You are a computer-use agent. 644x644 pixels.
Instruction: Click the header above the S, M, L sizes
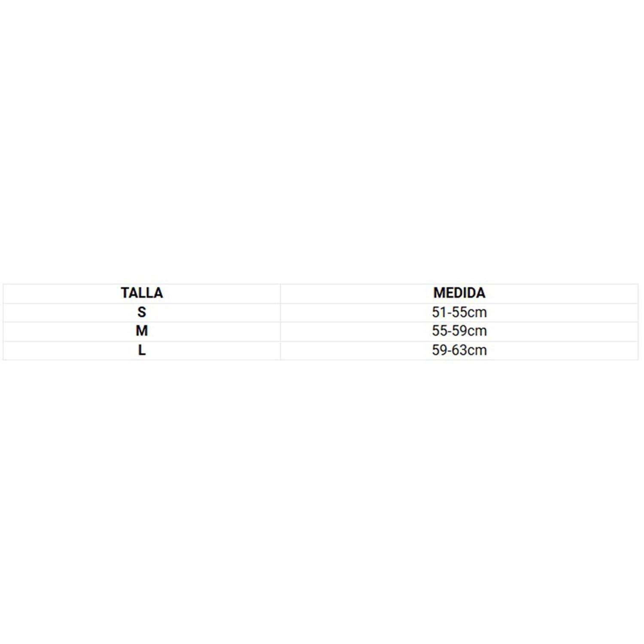[142, 293]
